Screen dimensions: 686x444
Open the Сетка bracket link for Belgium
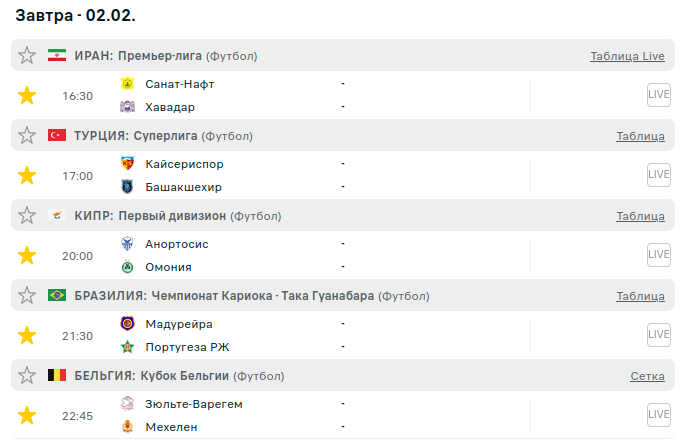(647, 376)
